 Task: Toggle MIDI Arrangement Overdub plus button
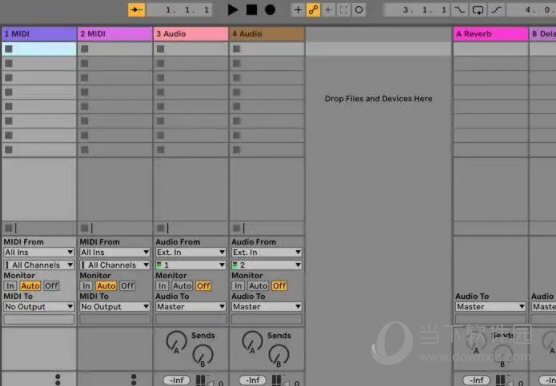[x=298, y=10]
